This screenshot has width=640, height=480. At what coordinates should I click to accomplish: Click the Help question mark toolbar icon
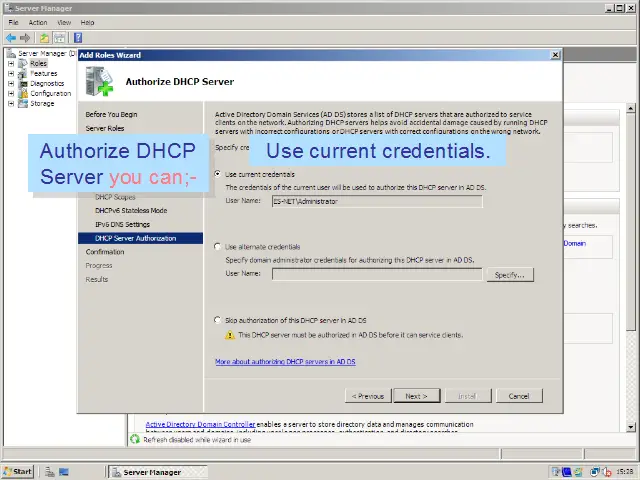[x=78, y=38]
